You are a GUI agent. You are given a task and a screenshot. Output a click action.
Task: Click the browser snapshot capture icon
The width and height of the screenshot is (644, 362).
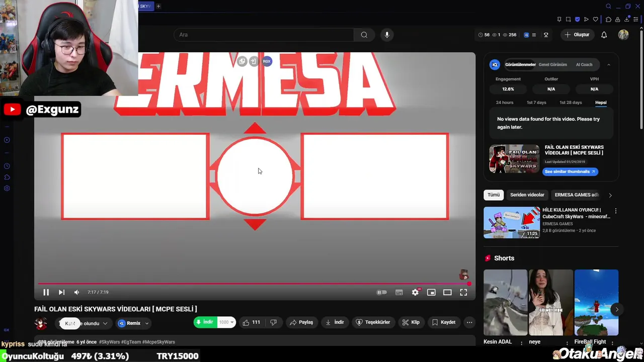click(568, 19)
